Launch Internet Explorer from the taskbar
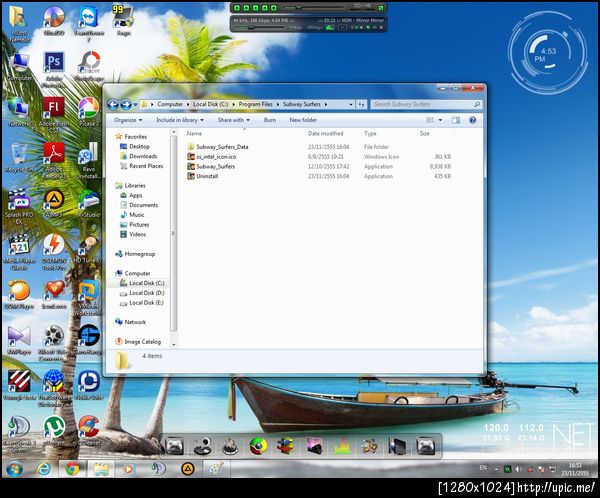This screenshot has height=498, width=600. (x=43, y=469)
